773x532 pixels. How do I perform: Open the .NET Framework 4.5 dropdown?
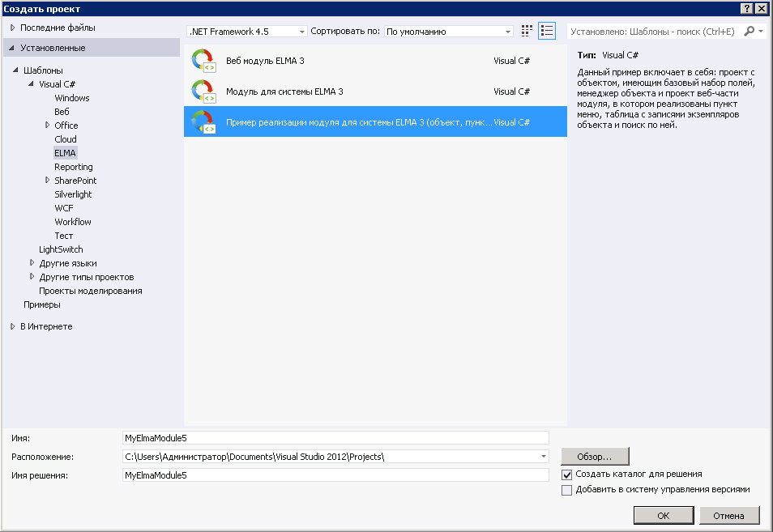click(x=302, y=32)
